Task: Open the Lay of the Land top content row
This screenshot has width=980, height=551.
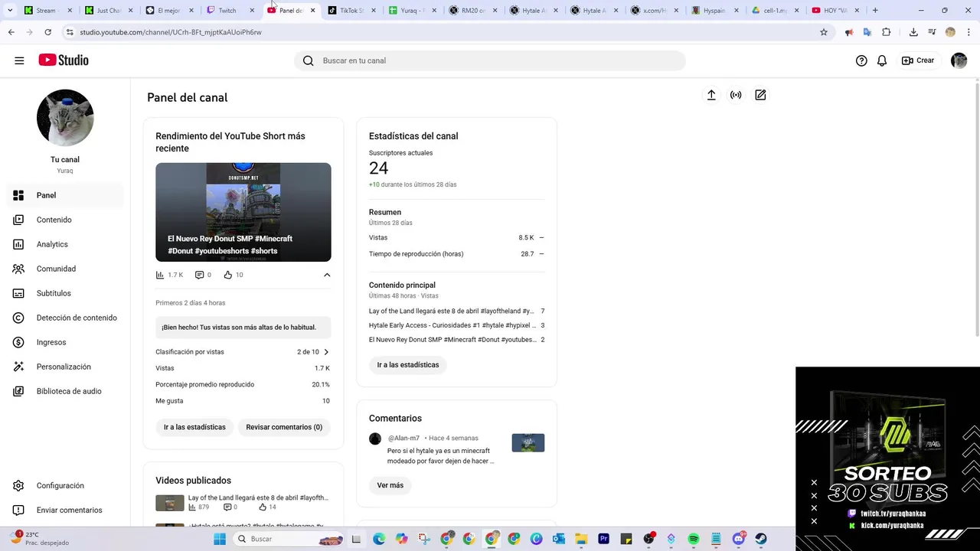Action: (x=456, y=311)
